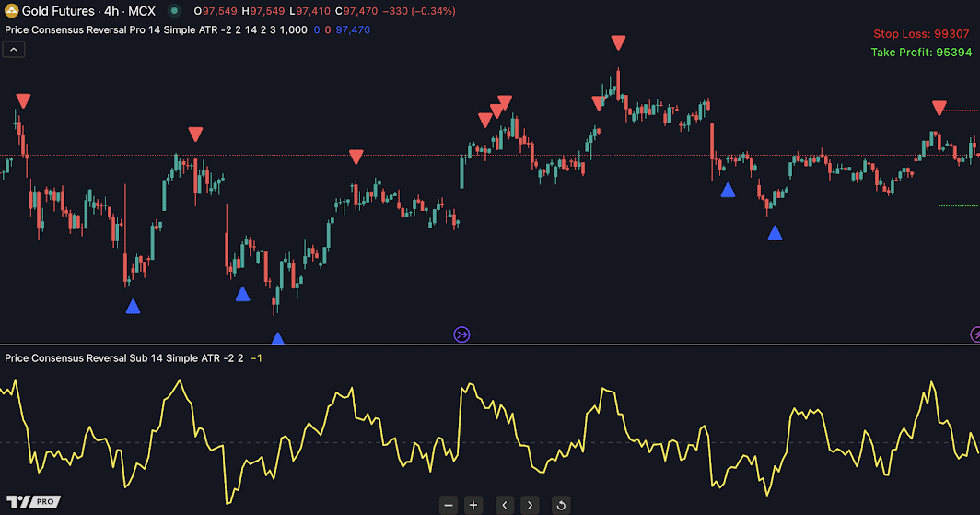
Task: Click the TradingView Pro logo
Action: pyautogui.click(x=33, y=501)
